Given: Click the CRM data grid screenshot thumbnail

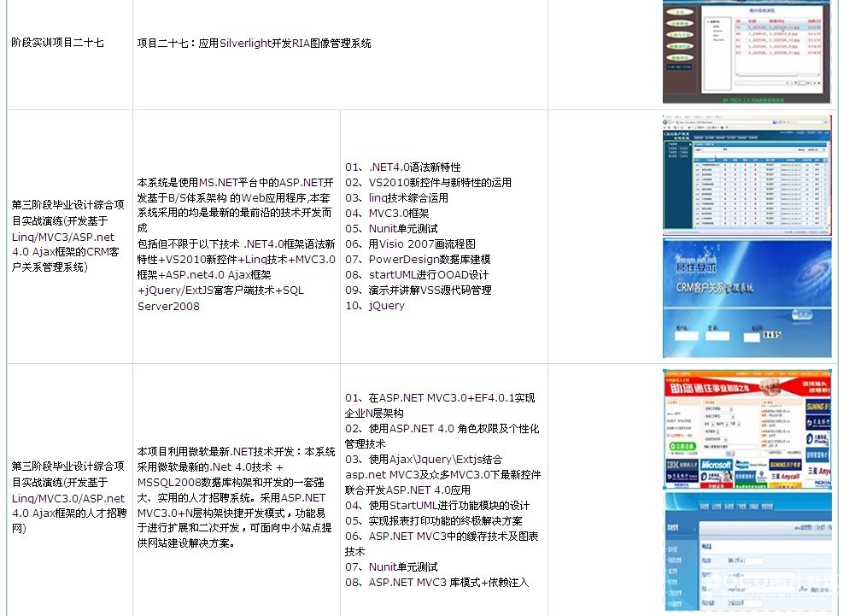Looking at the screenshot, I should [x=747, y=174].
